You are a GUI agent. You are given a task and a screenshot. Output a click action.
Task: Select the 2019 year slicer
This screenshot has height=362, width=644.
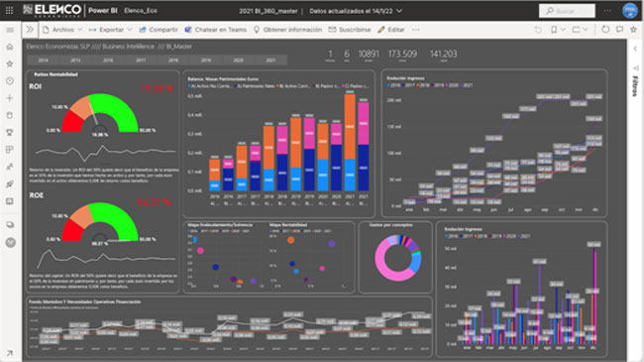click(x=206, y=60)
